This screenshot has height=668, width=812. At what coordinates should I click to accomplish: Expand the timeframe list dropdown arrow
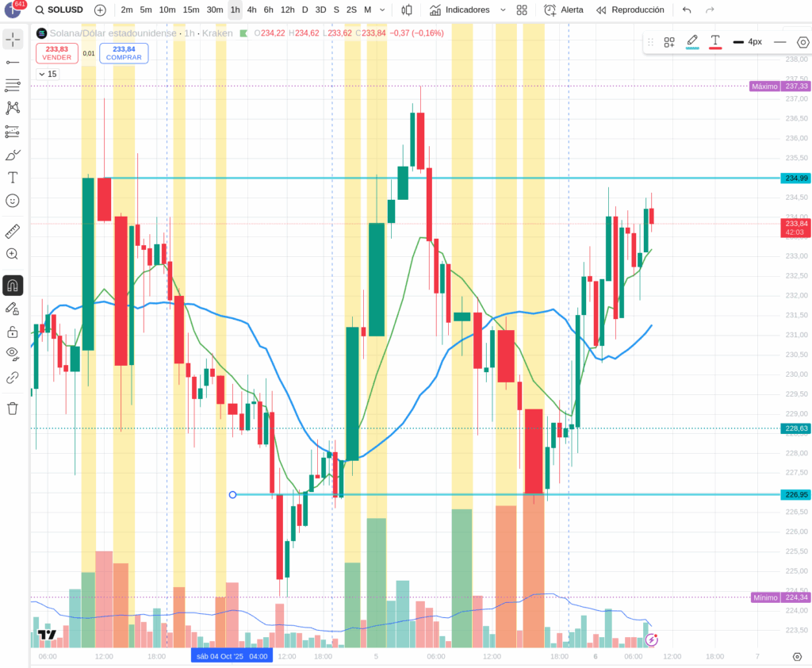click(x=383, y=10)
